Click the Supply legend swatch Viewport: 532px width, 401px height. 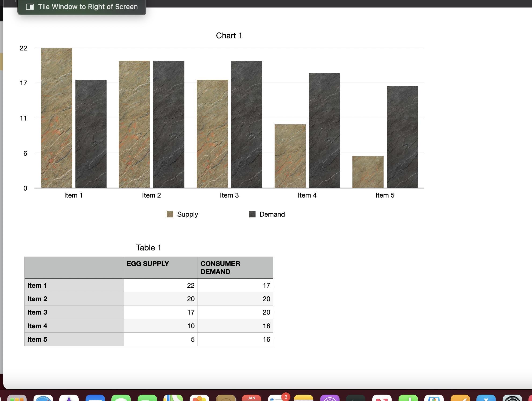[170, 214]
